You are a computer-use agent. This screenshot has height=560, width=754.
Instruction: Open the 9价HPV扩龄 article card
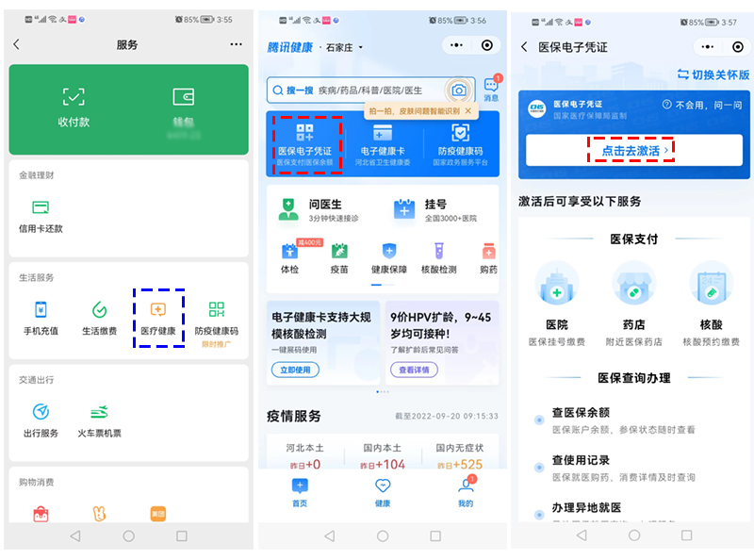pos(442,342)
